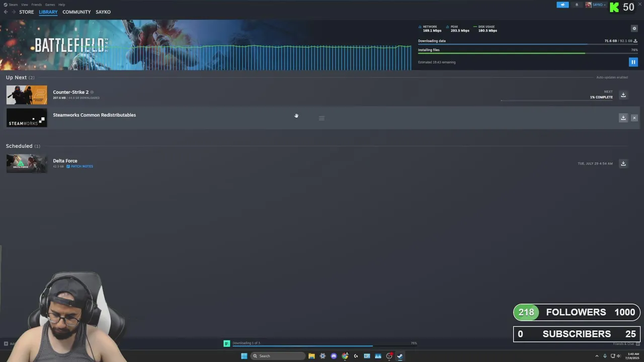
Task: Open Chrome from the taskbar
Action: [345, 356]
